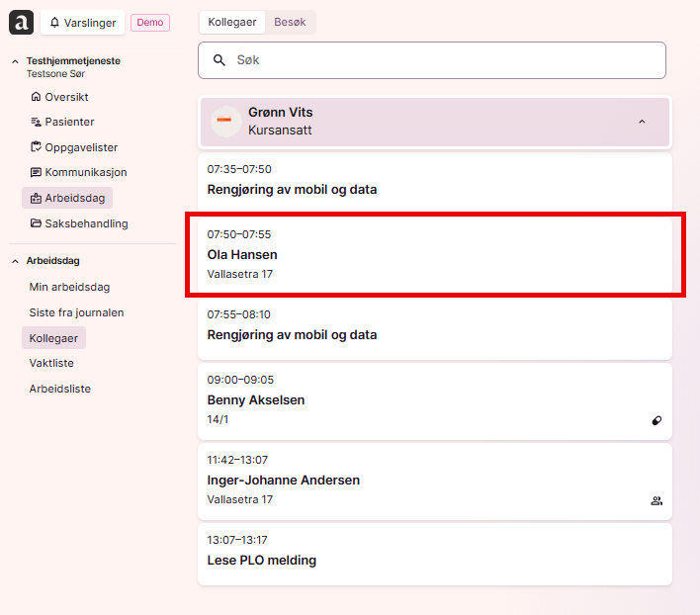Screen dimensions: 700x615
Task: Click the medication pill icon on Benny Akselsen
Action: tap(656, 420)
